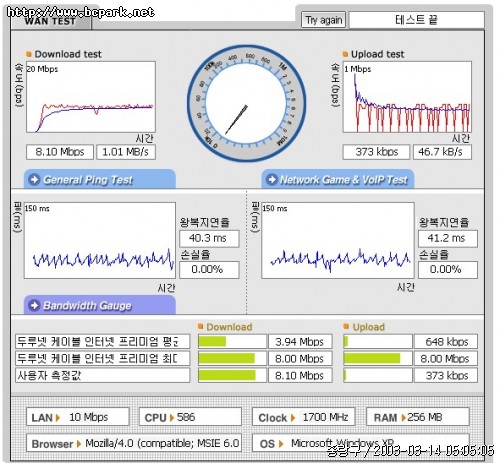Select the 8.00 Mbps download value
Image resolution: width=500 pixels, height=463 pixels.
pos(300,358)
